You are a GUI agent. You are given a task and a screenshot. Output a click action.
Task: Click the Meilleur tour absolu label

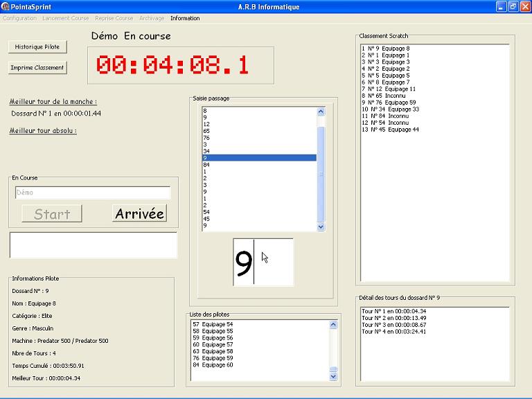[x=43, y=131]
